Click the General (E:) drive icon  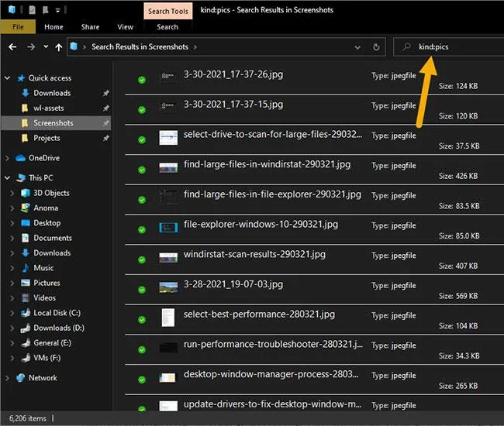[25, 343]
